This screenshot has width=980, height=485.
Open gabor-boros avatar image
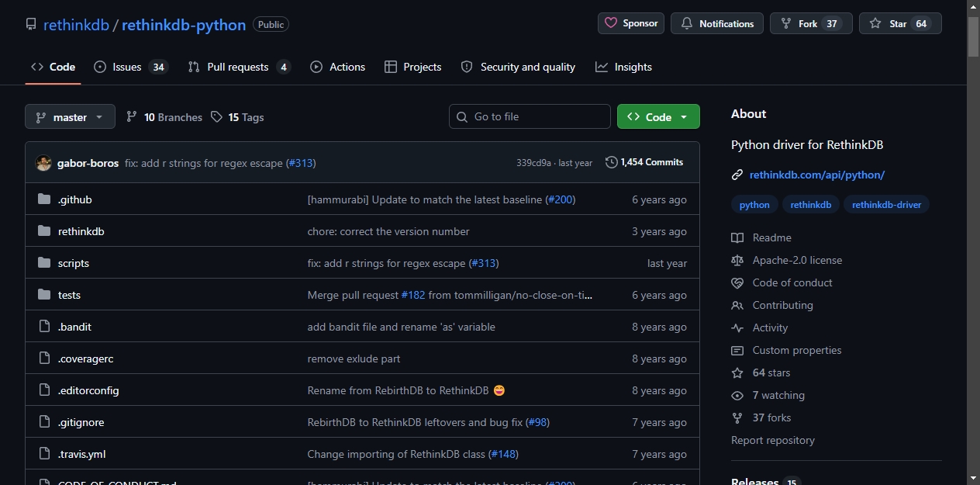[44, 163]
